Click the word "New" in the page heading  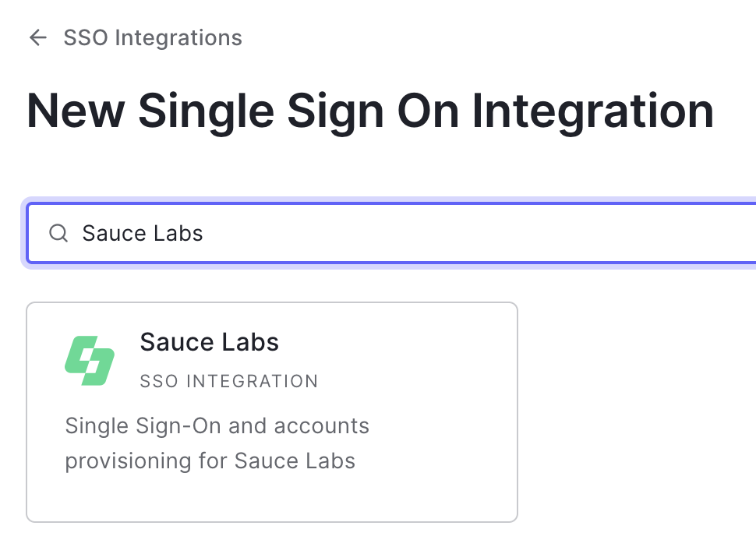pos(76,111)
